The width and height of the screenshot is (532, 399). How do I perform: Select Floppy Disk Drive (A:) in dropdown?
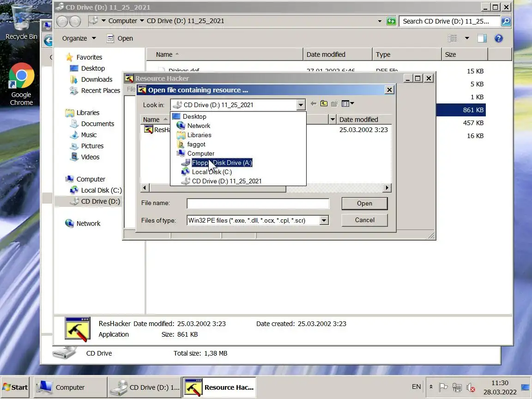(222, 163)
